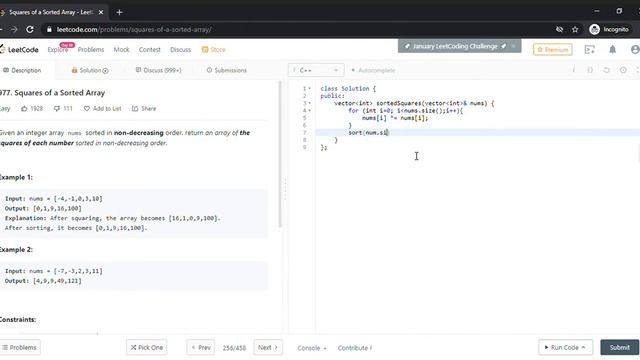This screenshot has width=640, height=360.
Task: Switch to the Solution tab
Action: tap(90, 70)
